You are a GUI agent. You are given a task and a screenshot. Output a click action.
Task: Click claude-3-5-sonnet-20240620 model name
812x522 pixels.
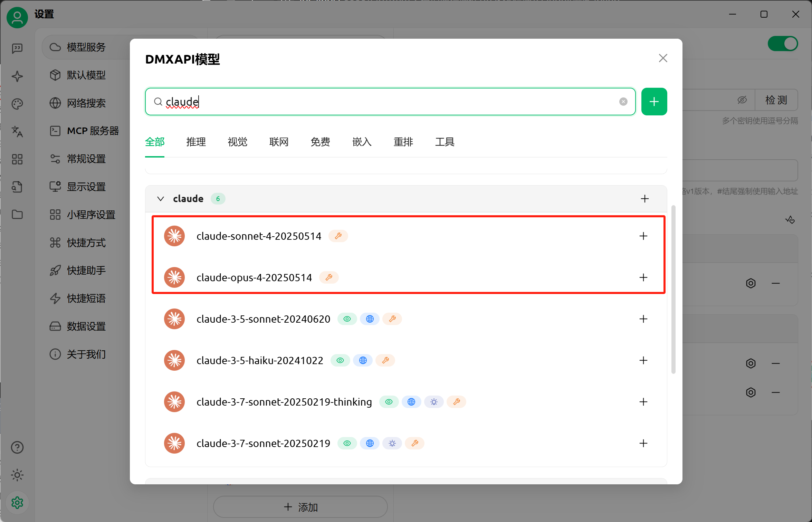264,319
